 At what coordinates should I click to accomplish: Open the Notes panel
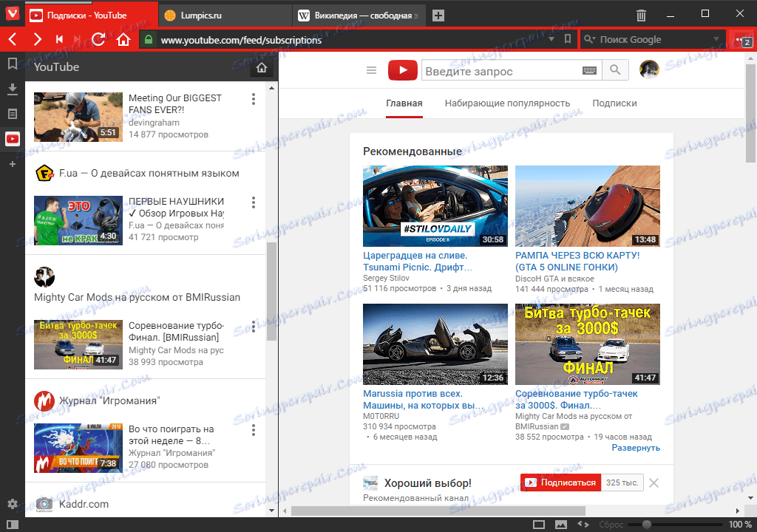(x=13, y=114)
